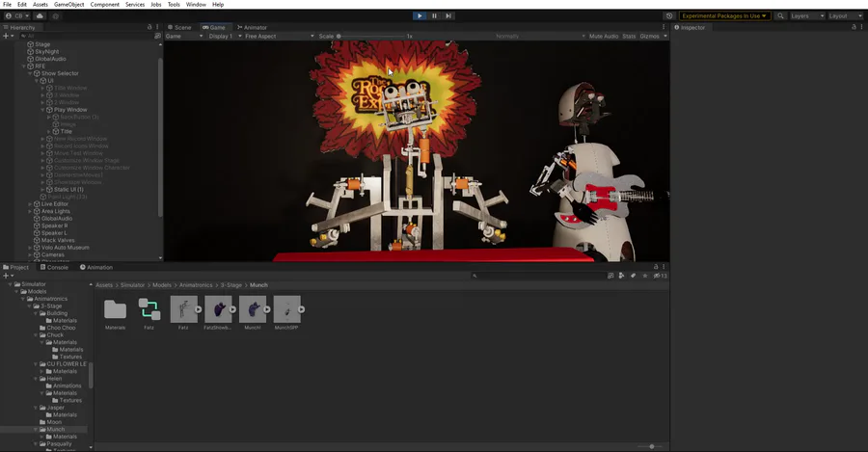Select the Fatz prefab variant asset icon
868x452 pixels.
(149, 309)
